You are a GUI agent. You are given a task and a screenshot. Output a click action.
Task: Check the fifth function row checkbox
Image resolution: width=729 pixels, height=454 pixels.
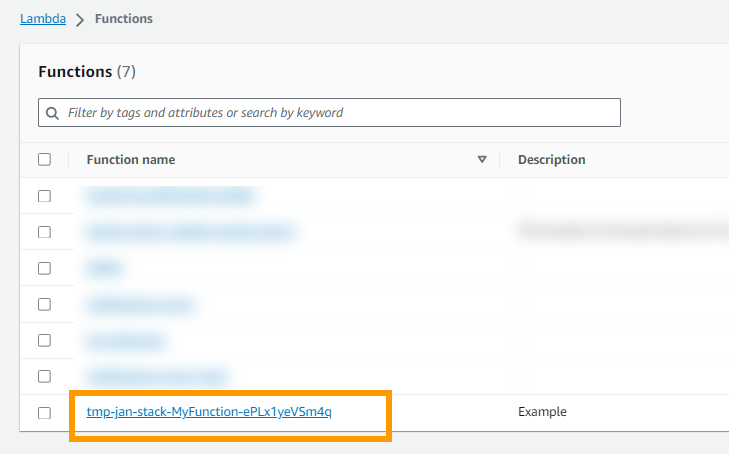point(44,340)
